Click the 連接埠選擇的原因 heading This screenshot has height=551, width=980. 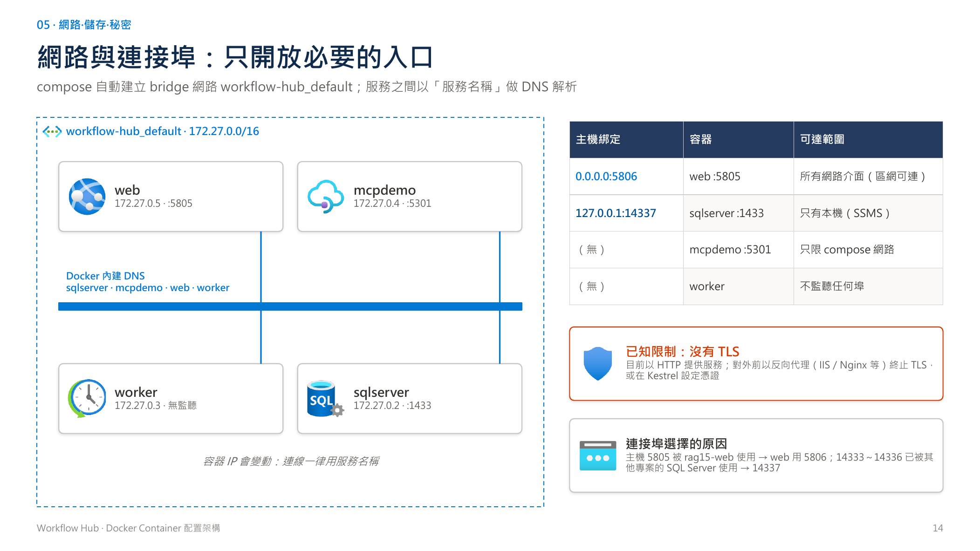[x=676, y=444]
